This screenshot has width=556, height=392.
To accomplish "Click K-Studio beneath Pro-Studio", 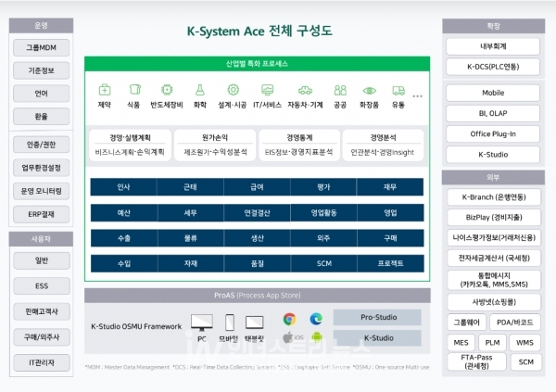I will pyautogui.click(x=378, y=338).
